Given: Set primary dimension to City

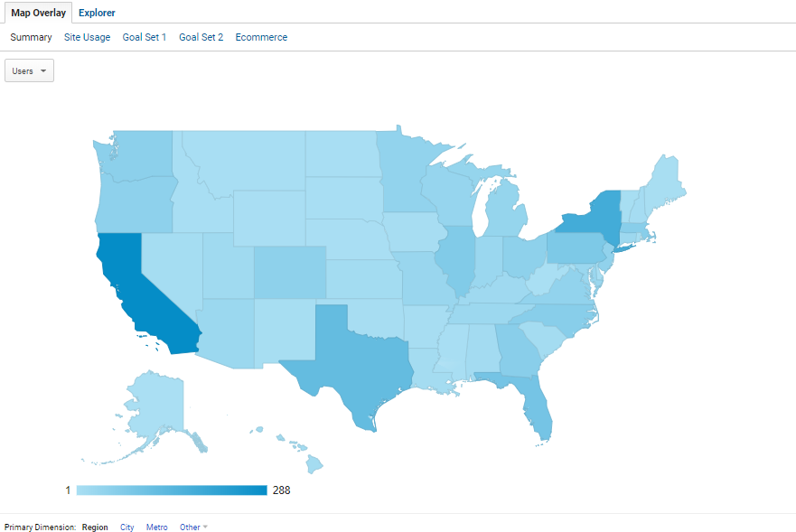Looking at the screenshot, I should click(126, 527).
